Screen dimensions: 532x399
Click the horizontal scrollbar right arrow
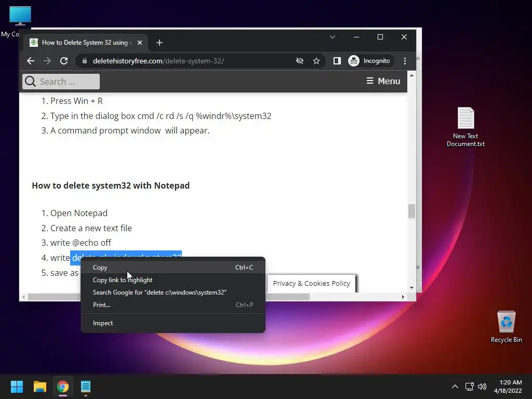(x=403, y=297)
